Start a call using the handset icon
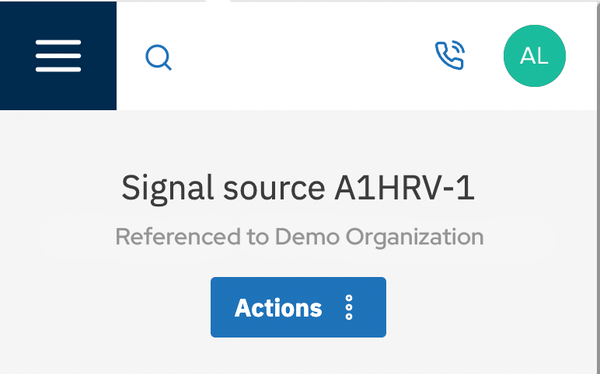 [x=450, y=56]
